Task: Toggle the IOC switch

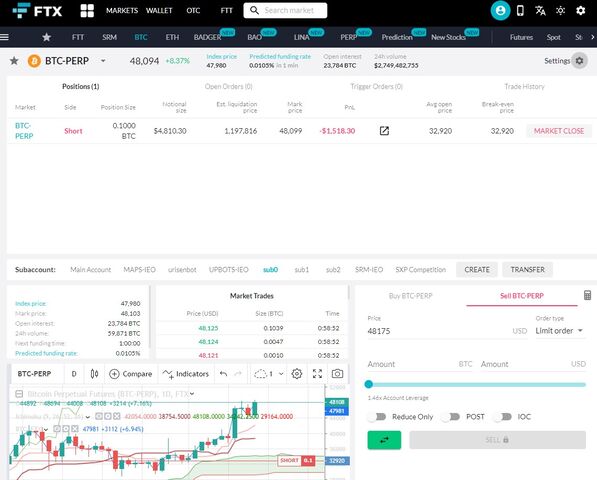Action: click(x=503, y=417)
